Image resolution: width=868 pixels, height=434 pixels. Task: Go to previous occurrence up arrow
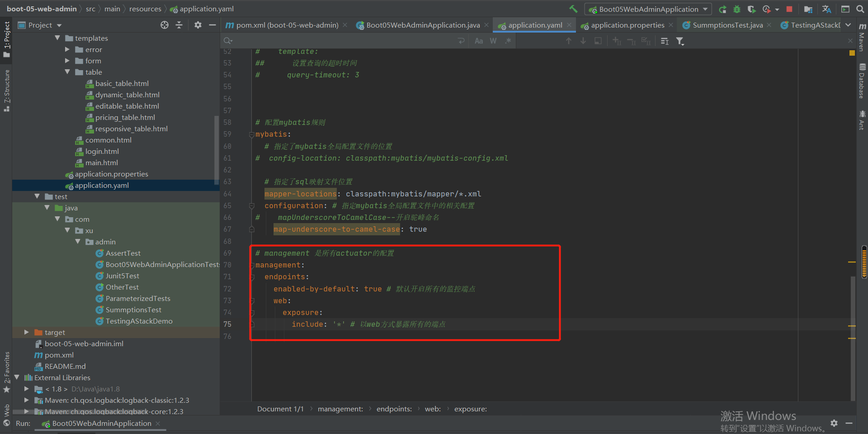(x=569, y=41)
